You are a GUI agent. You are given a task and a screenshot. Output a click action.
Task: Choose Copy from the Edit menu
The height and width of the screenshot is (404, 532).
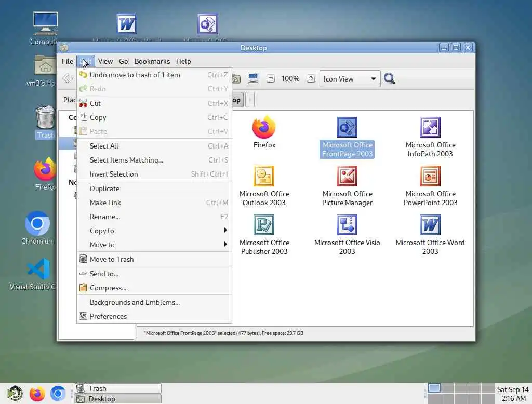(x=154, y=117)
